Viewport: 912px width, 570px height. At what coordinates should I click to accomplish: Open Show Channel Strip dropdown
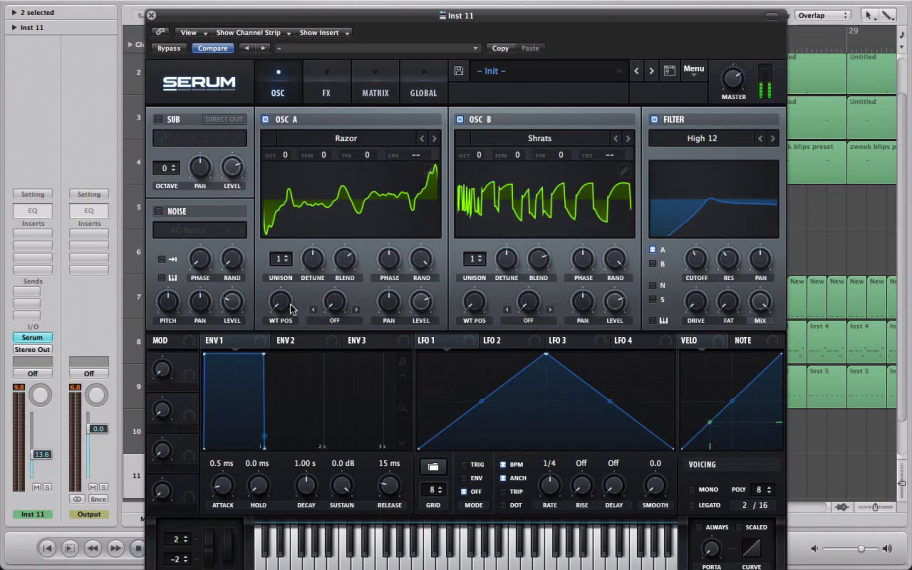[x=252, y=33]
